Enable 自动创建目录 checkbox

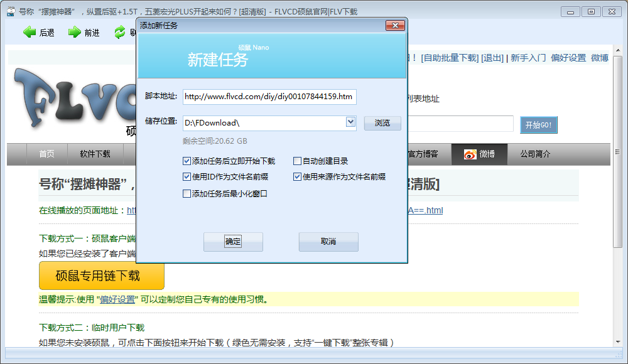[x=297, y=161]
